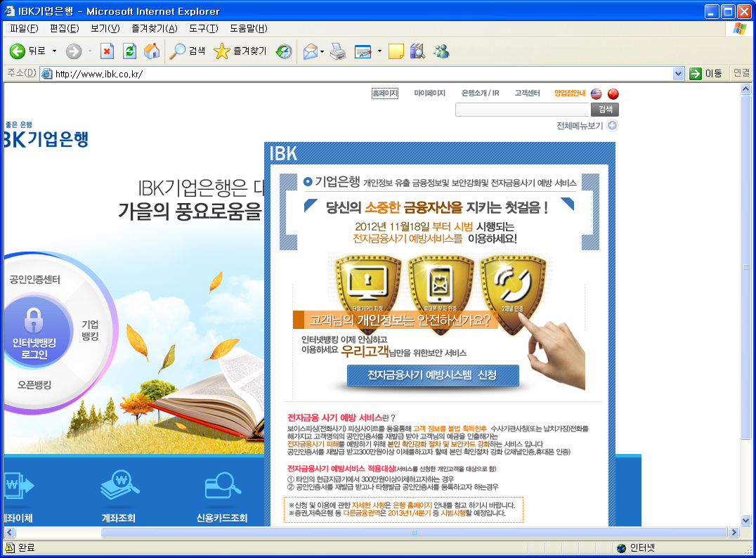This screenshot has height=558, width=756.
Task: Select 기업뱅킹 in the round menu
Action: click(x=90, y=330)
